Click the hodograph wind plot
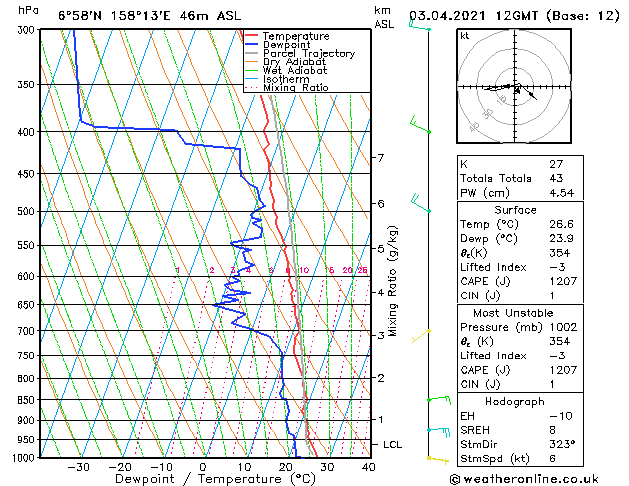The height and width of the screenshot is (486, 629). (514, 86)
